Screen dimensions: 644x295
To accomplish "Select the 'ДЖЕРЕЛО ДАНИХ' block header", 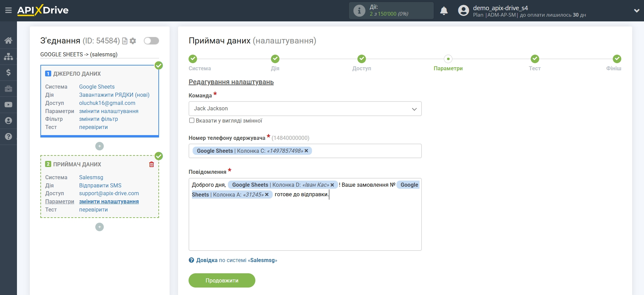I will (x=77, y=74).
